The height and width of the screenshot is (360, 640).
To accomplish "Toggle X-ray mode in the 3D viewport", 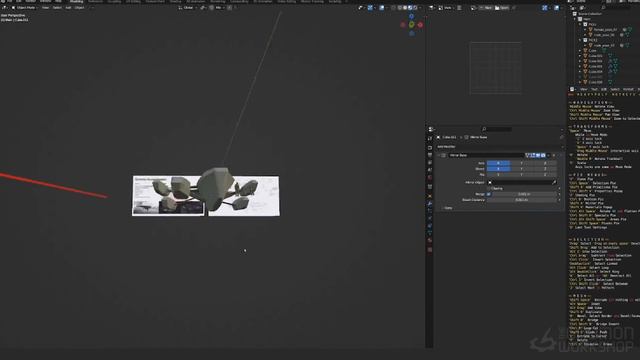I will [x=393, y=8].
